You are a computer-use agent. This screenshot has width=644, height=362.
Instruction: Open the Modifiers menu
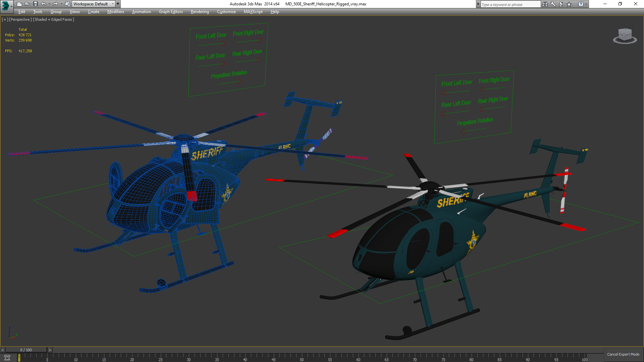click(116, 12)
